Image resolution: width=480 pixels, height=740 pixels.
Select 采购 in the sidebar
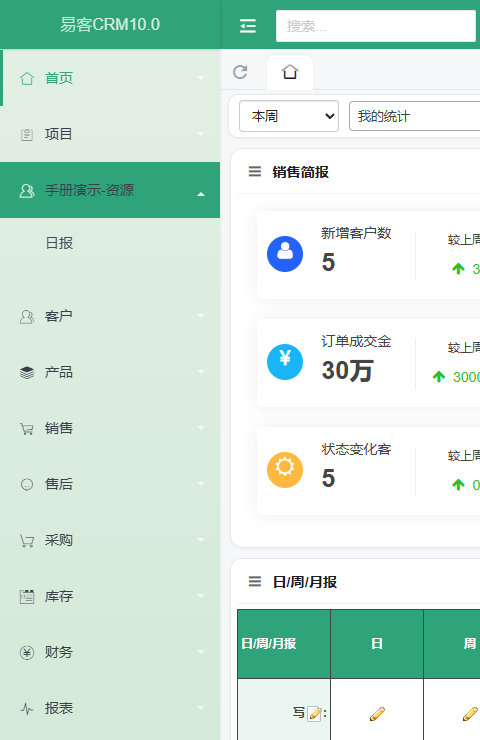point(110,540)
